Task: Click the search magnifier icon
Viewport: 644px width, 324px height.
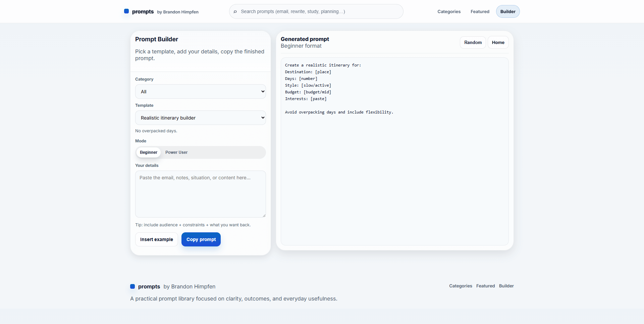Action: pyautogui.click(x=235, y=11)
